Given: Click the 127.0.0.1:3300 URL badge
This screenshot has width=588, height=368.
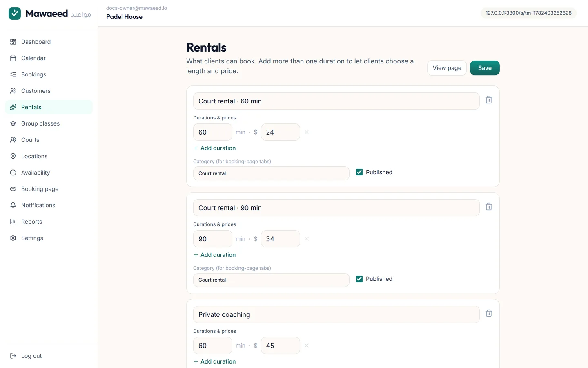Looking at the screenshot, I should pos(528,13).
